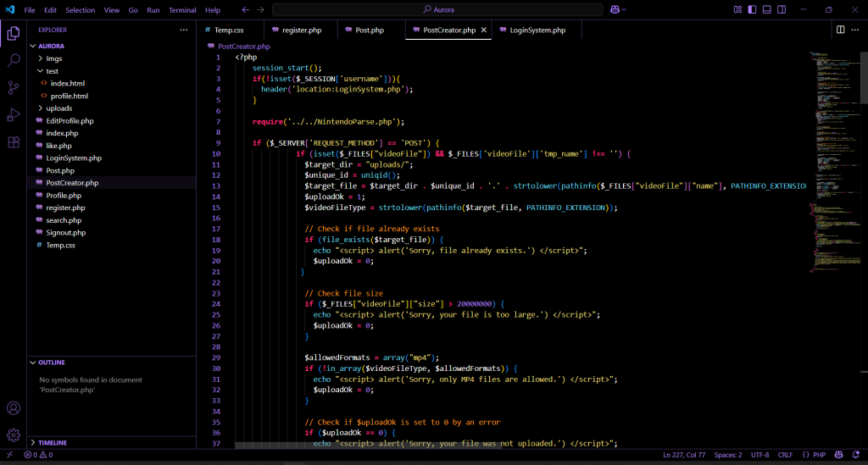Open the File menu
868x465 pixels.
[30, 10]
